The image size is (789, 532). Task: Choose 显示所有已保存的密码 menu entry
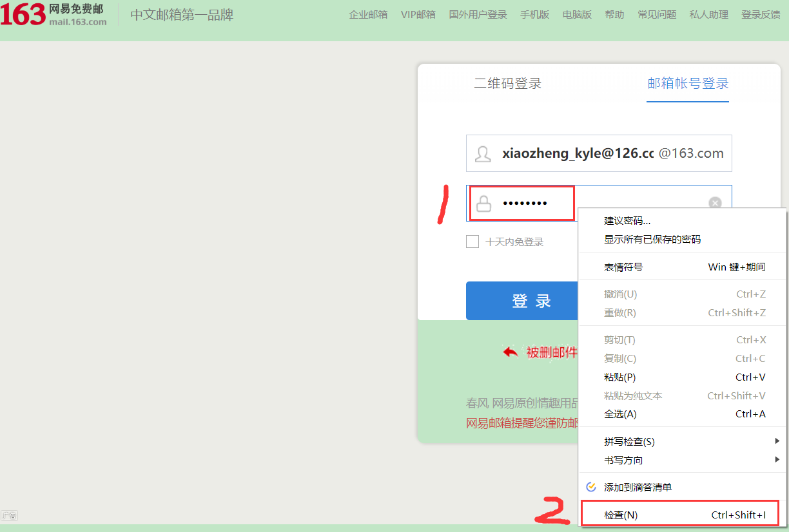tap(683, 239)
